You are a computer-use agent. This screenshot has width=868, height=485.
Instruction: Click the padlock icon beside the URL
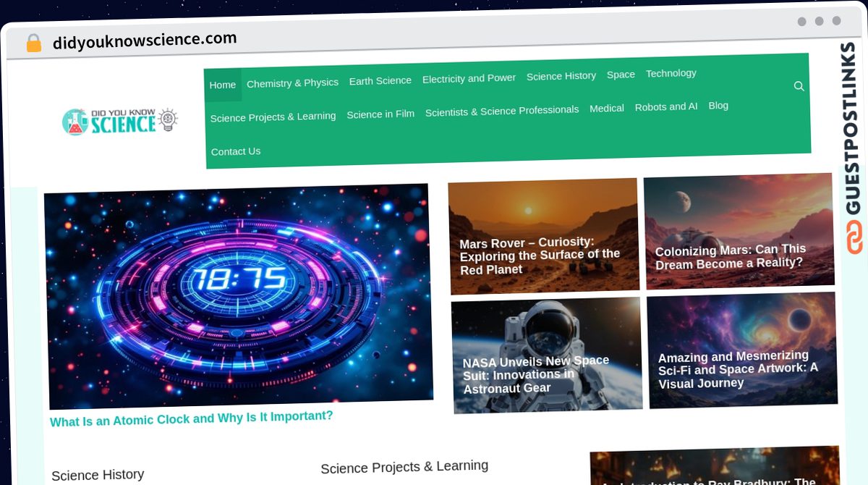(x=33, y=43)
